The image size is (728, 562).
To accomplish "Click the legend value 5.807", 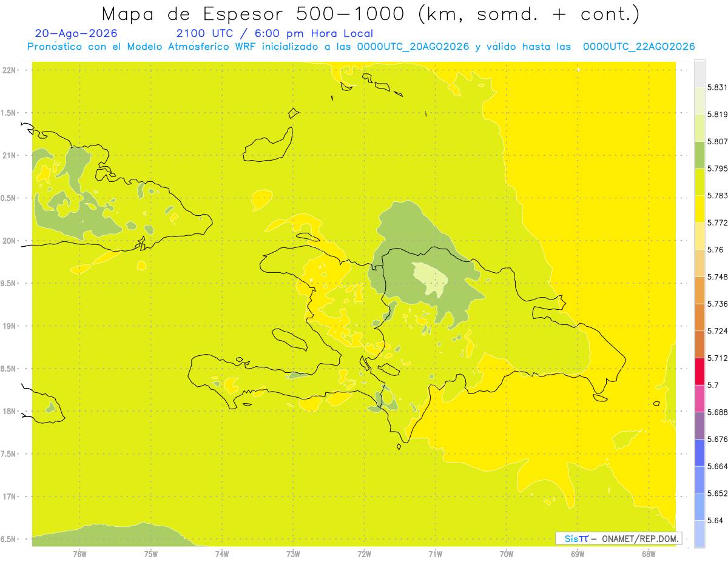I will pos(718,141).
